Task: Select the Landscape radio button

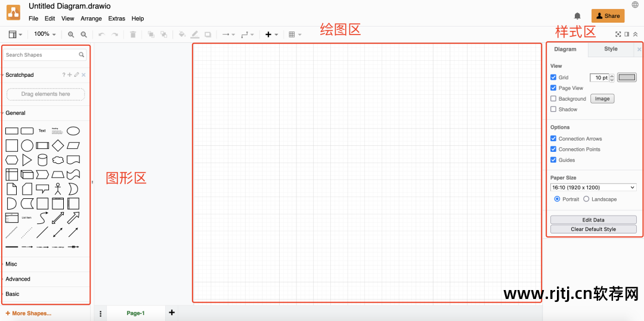Action: point(586,199)
